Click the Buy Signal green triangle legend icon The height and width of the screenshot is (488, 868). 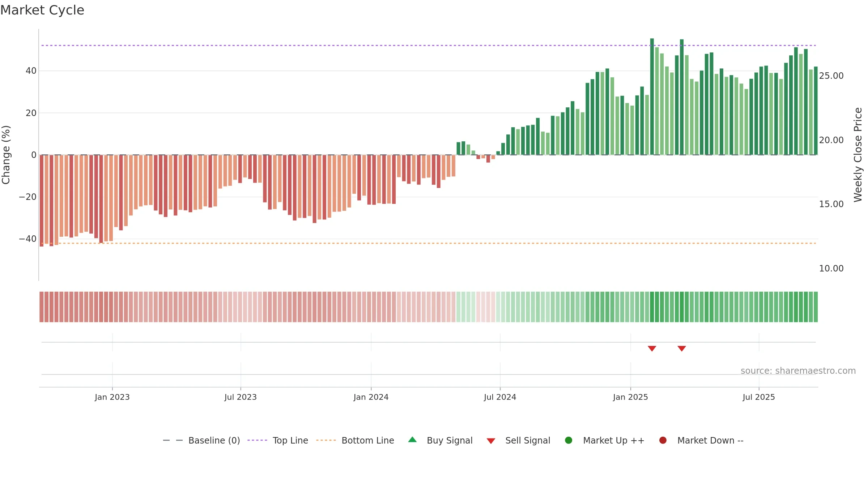point(412,440)
